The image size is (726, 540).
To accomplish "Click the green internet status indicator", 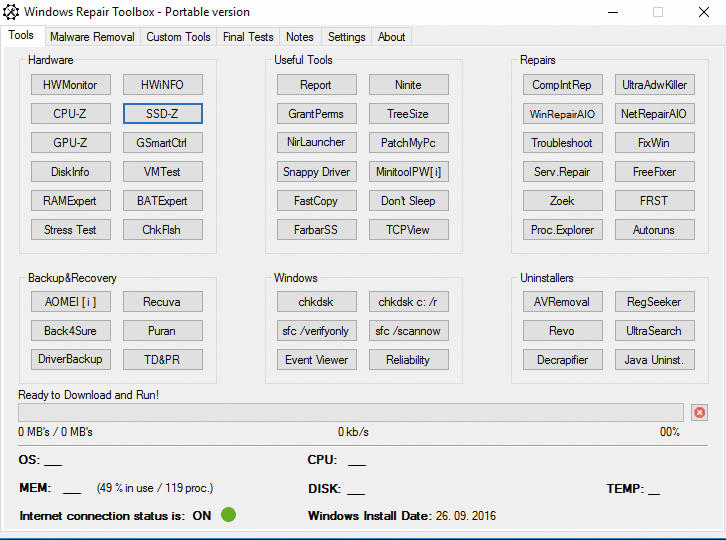I will click(x=228, y=515).
